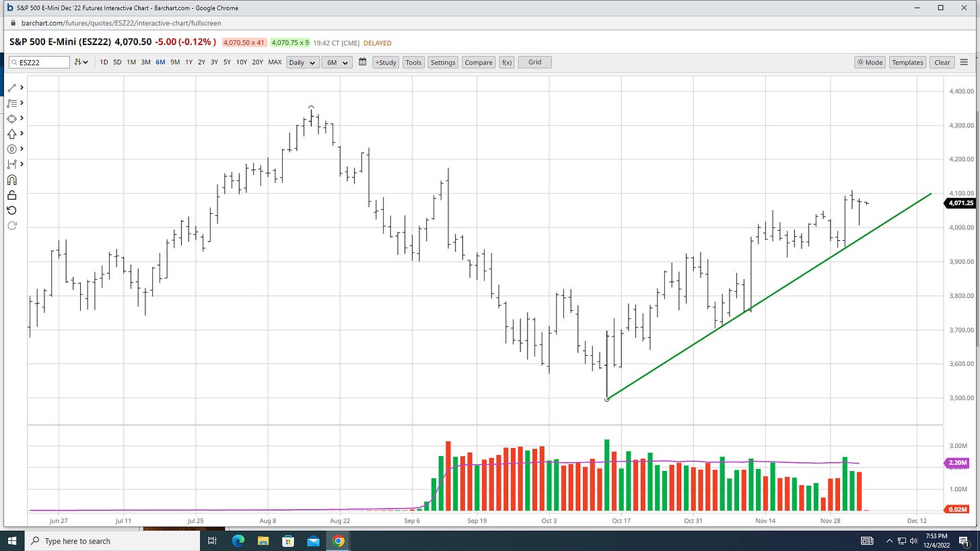The image size is (980, 551).
Task: Open chart Settings button
Action: click(443, 62)
